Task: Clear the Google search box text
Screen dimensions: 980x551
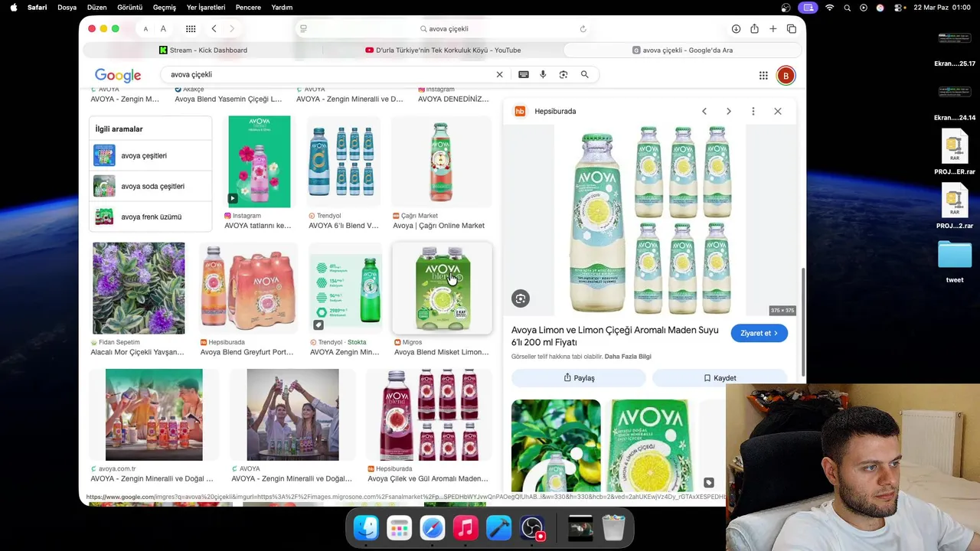Action: coord(499,74)
